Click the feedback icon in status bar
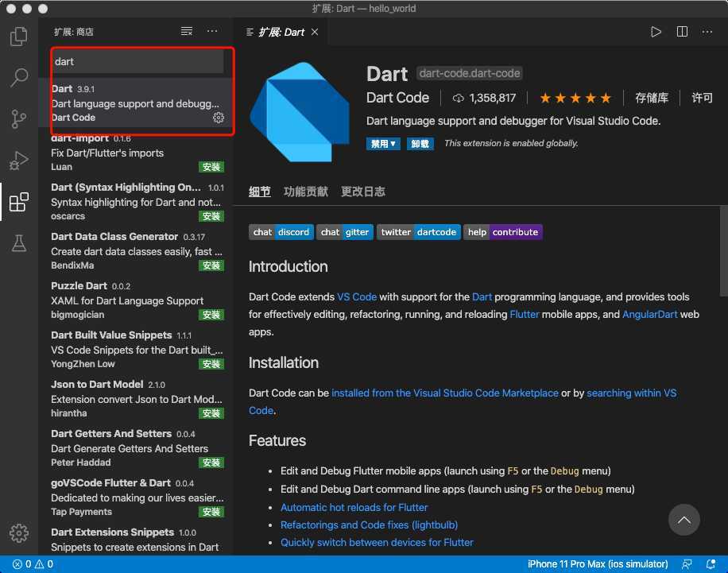The image size is (728, 573). 687,564
